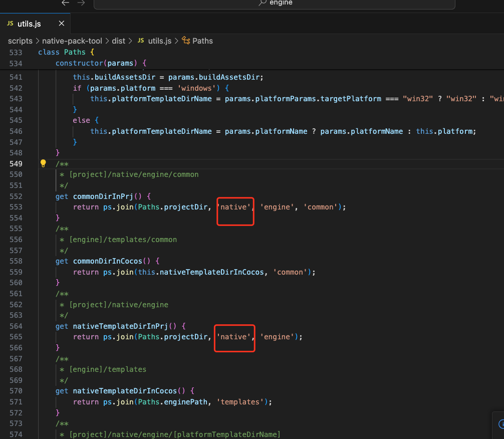
Task: Click the else keyword on line 545
Action: (x=81, y=120)
